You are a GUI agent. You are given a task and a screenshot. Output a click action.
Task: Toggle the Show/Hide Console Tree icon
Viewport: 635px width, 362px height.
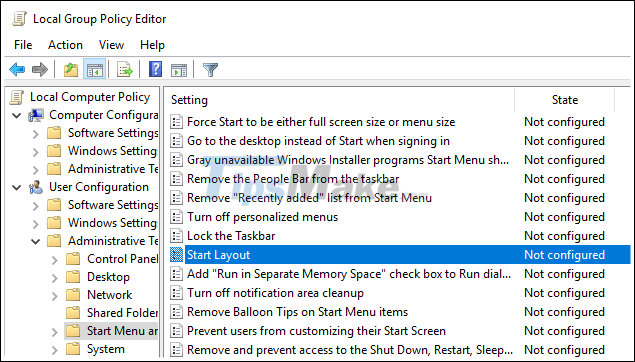95,69
